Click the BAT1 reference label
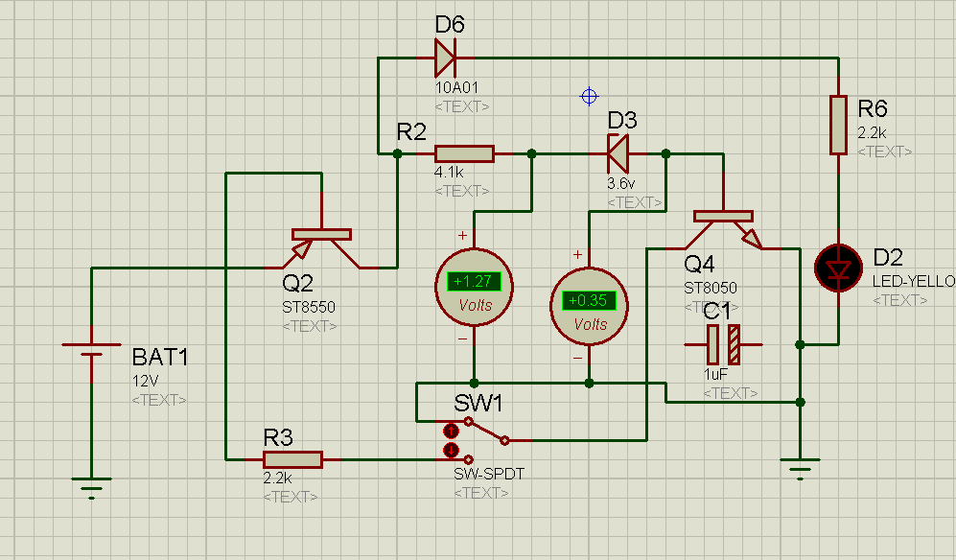The image size is (956, 560). coord(160,358)
